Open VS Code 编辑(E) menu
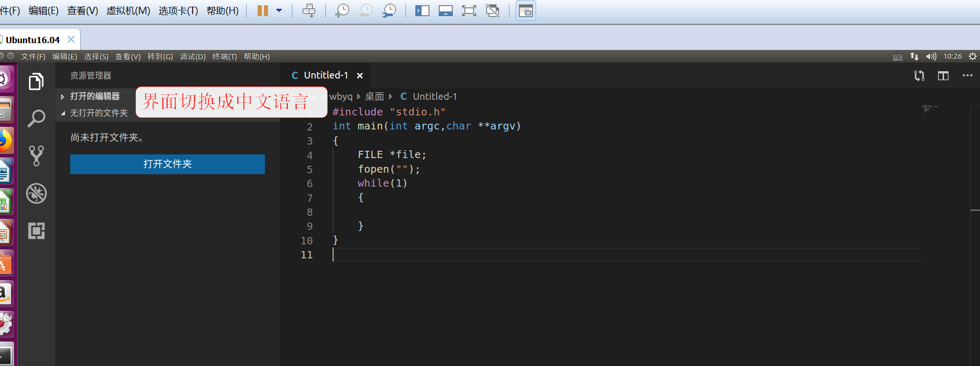The width and height of the screenshot is (980, 366). (x=65, y=57)
